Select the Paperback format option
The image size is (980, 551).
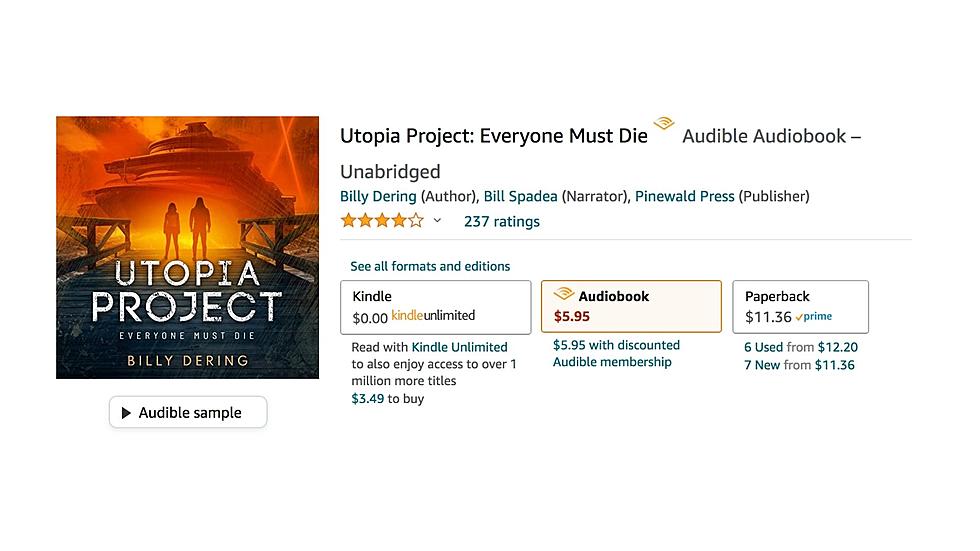point(801,307)
